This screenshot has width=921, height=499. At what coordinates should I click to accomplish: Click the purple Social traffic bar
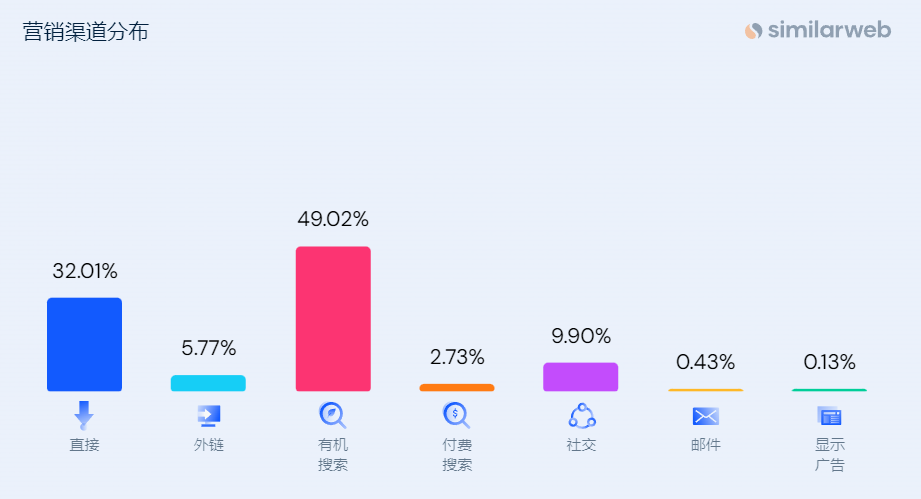click(581, 376)
